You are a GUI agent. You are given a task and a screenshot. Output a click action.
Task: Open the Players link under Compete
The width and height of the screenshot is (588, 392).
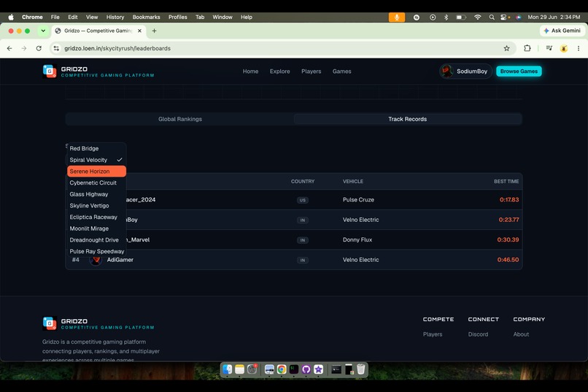(433, 334)
